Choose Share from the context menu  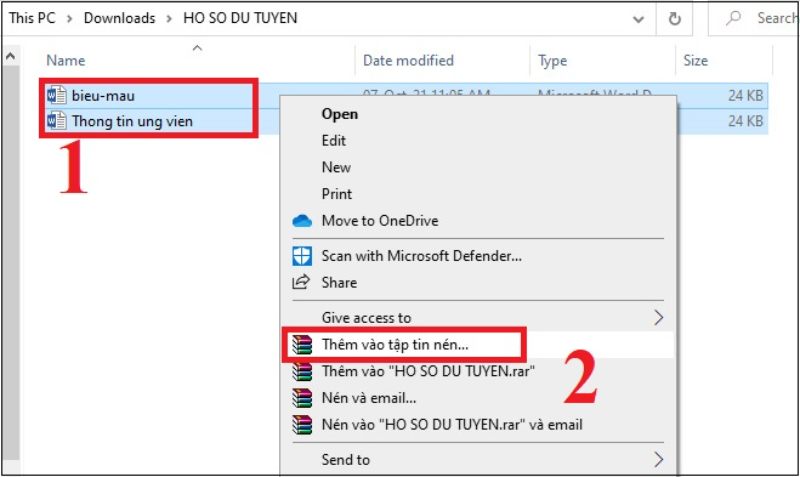tap(339, 283)
